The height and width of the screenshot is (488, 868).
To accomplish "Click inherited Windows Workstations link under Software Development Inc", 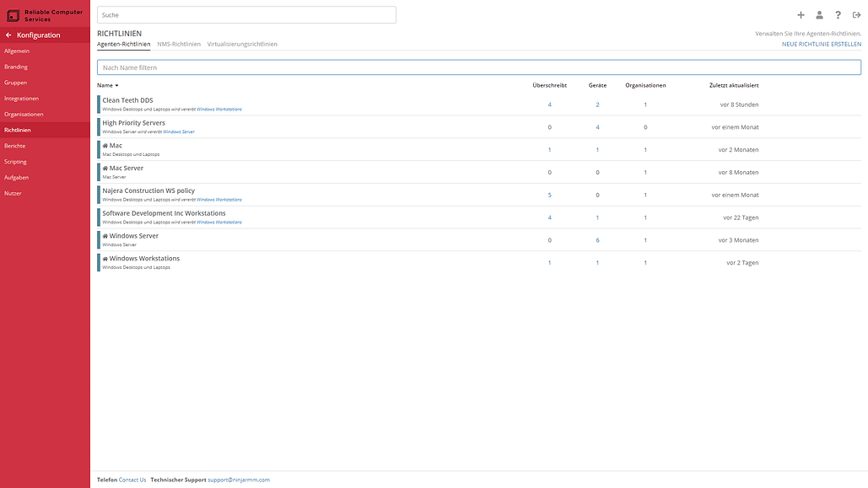I will (x=219, y=223).
